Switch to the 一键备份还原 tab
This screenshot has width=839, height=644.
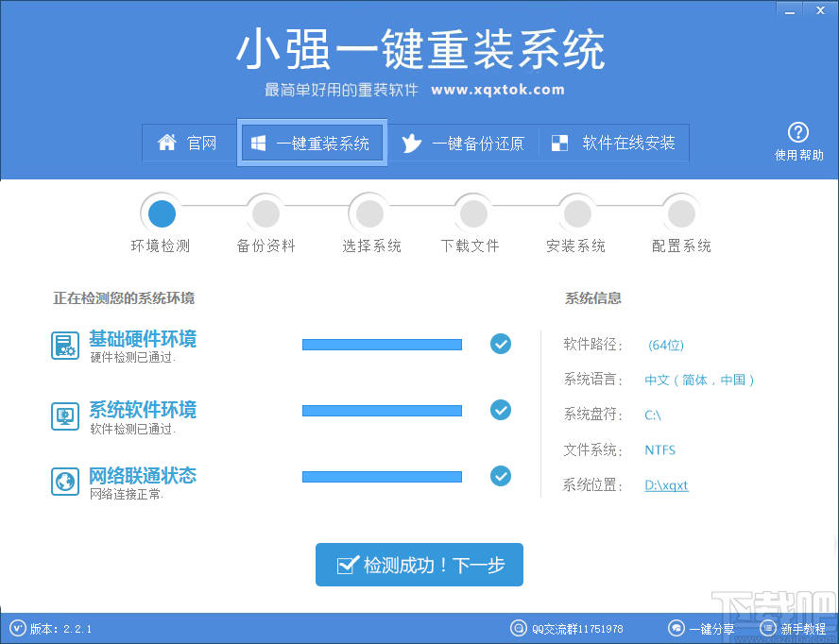pos(465,143)
